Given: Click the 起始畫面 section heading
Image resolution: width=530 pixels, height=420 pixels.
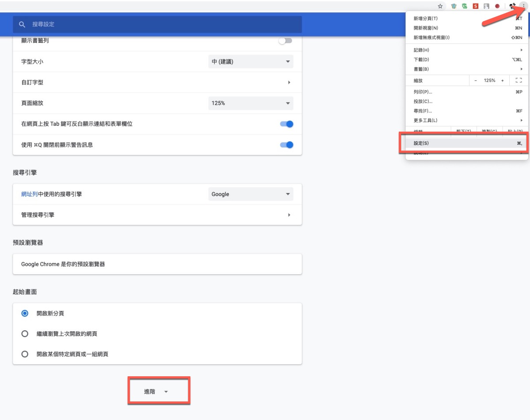Looking at the screenshot, I should (25, 292).
